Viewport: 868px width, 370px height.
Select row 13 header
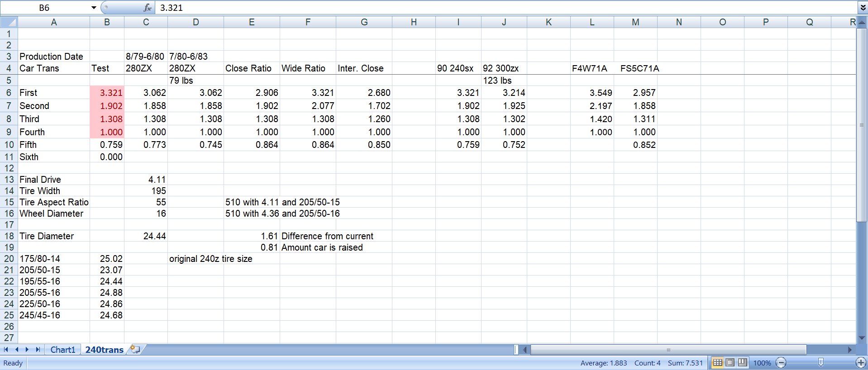pyautogui.click(x=9, y=180)
